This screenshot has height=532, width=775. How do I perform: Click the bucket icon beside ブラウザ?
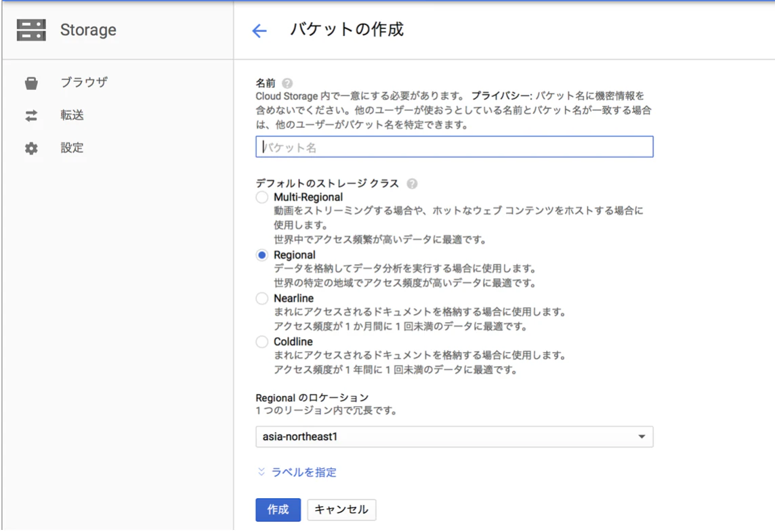coord(31,83)
